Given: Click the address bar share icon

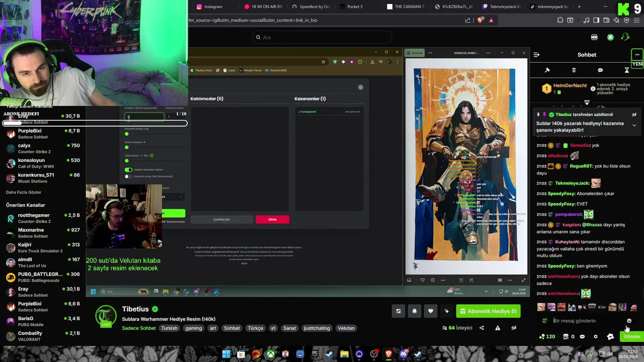Looking at the screenshot, I should pos(468,20).
